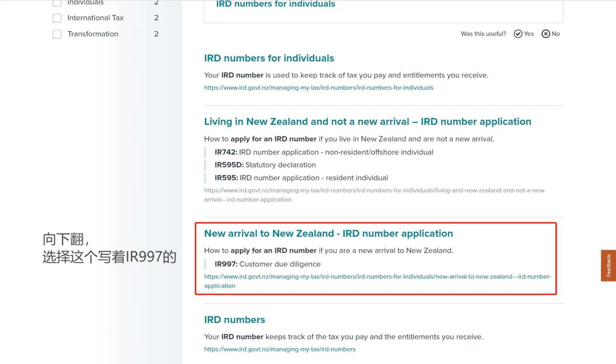The height and width of the screenshot is (364, 616).
Task: Toggle the Individuals filter checkbox
Action: pyautogui.click(x=57, y=3)
